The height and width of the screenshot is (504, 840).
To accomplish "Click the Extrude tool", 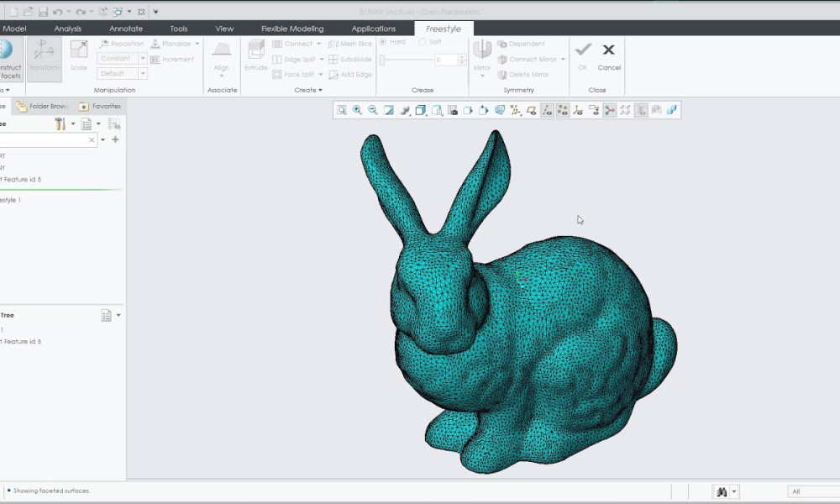I will click(256, 55).
